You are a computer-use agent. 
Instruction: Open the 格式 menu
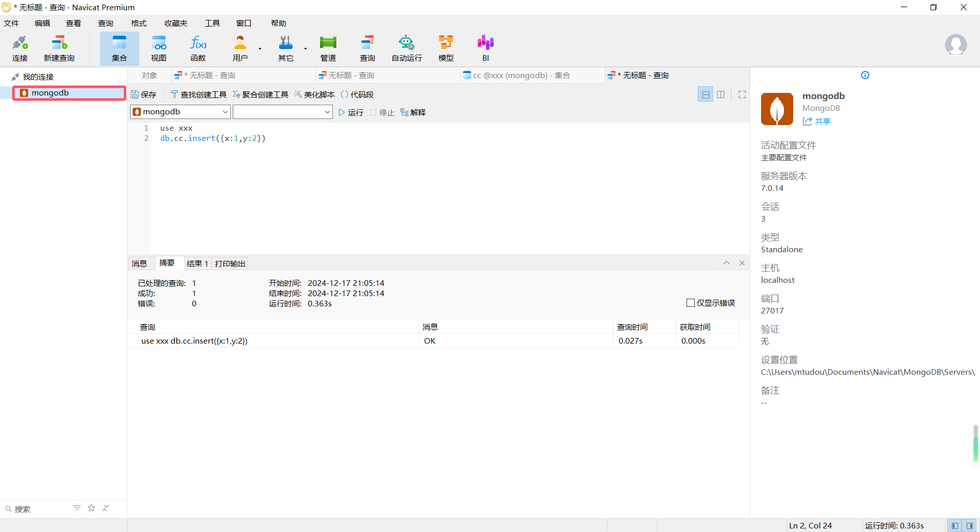pyautogui.click(x=139, y=23)
